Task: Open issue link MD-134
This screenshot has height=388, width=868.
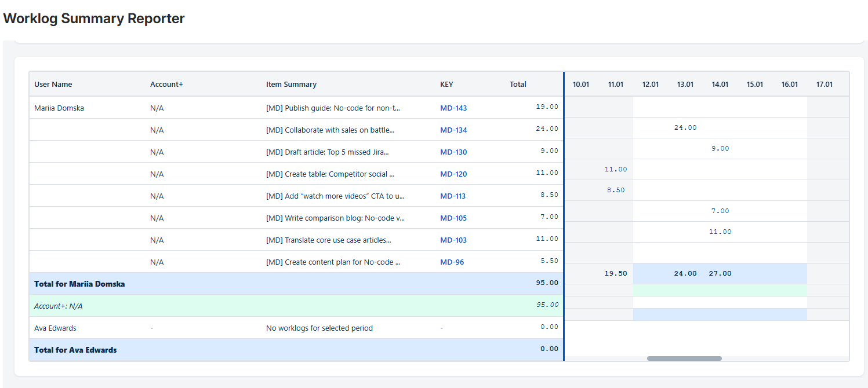Action: coord(453,130)
